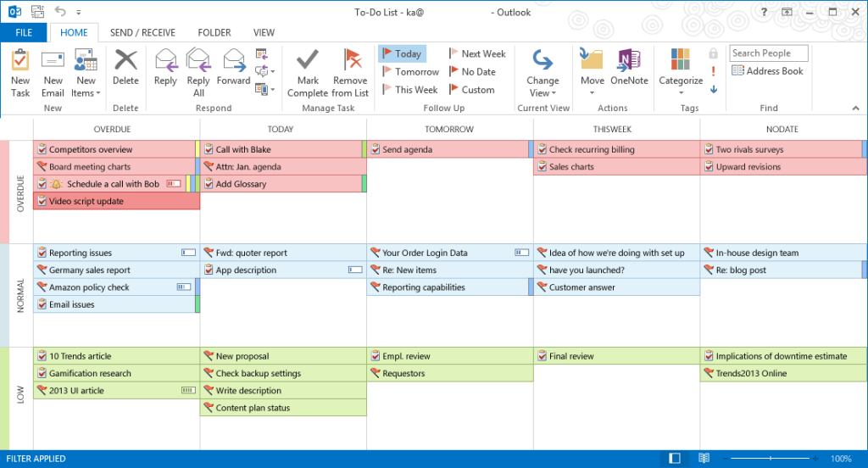Viewport: 868px width, 468px height.
Task: Click the Meeting reply icon
Action: tap(262, 53)
